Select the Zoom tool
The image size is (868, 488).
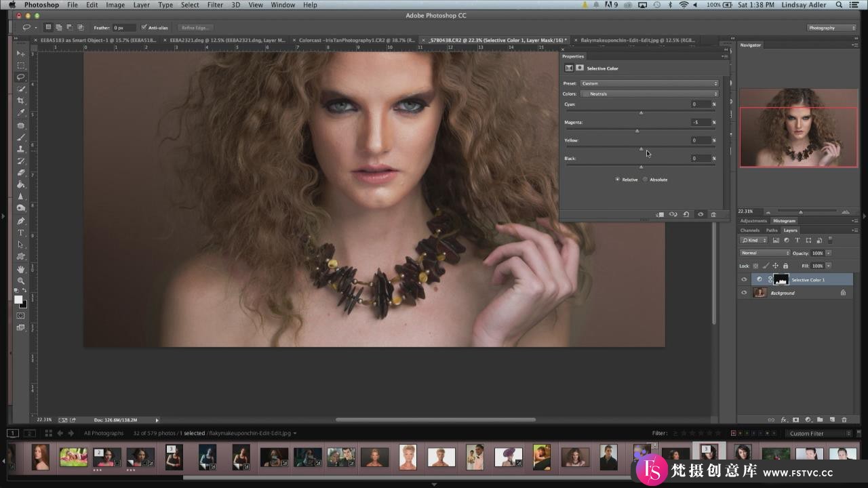click(21, 281)
